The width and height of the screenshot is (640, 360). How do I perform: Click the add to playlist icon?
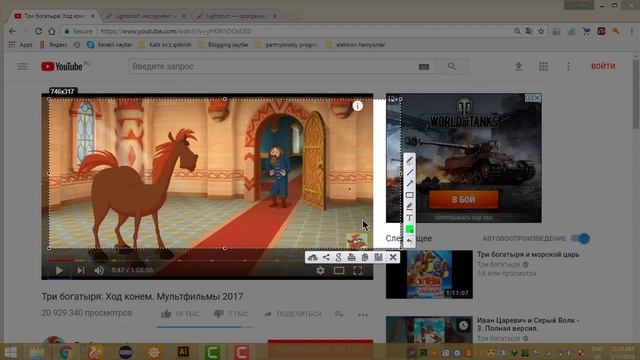(339, 313)
